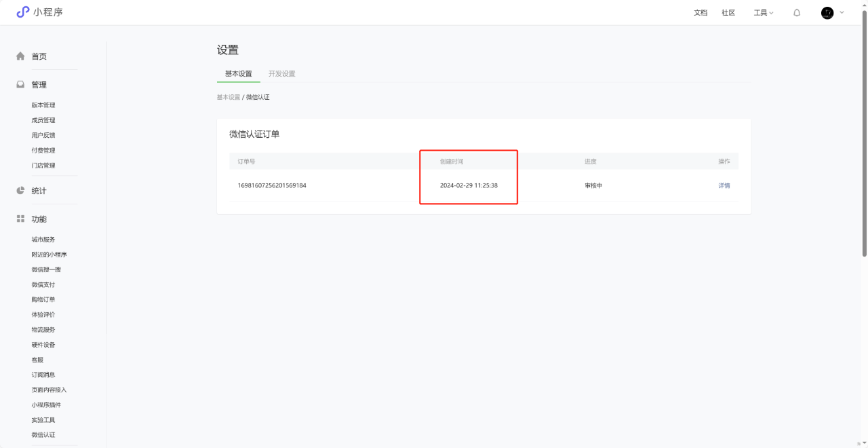The width and height of the screenshot is (868, 448).
Task: Click the 创建时间 column header
Action: [x=452, y=162]
